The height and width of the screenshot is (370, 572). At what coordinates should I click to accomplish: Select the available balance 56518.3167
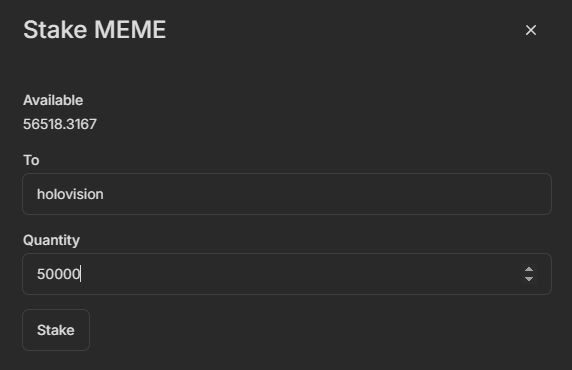(x=60, y=124)
